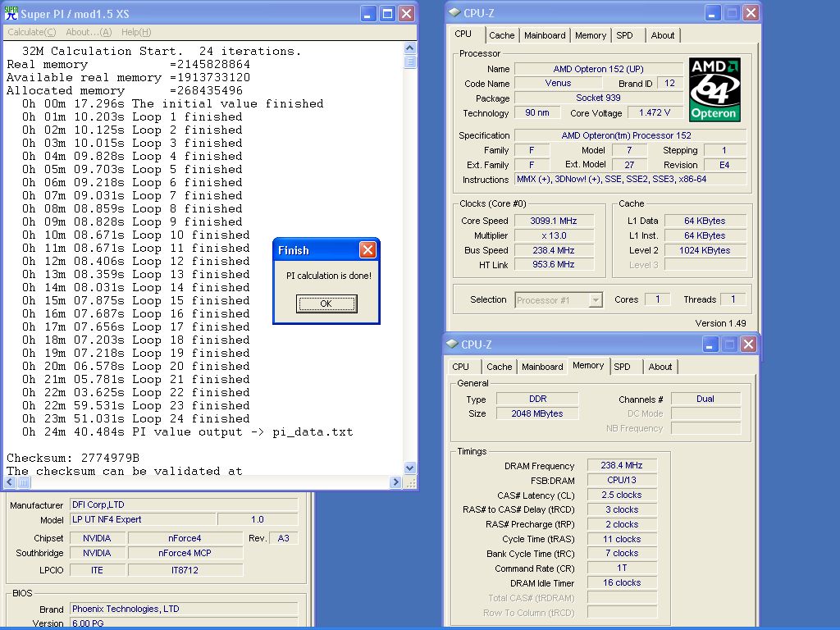
Task: Minimize the lower CPU-Z Memory window
Action: 710,345
